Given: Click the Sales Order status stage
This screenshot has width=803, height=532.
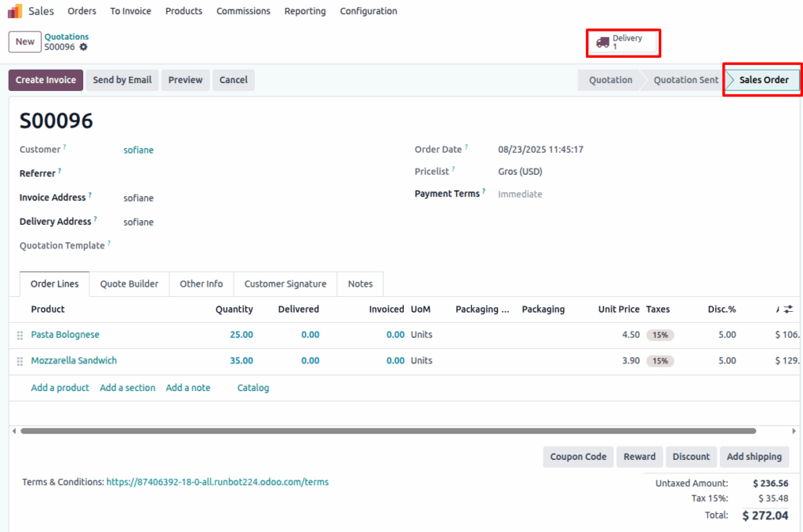Looking at the screenshot, I should (764, 81).
